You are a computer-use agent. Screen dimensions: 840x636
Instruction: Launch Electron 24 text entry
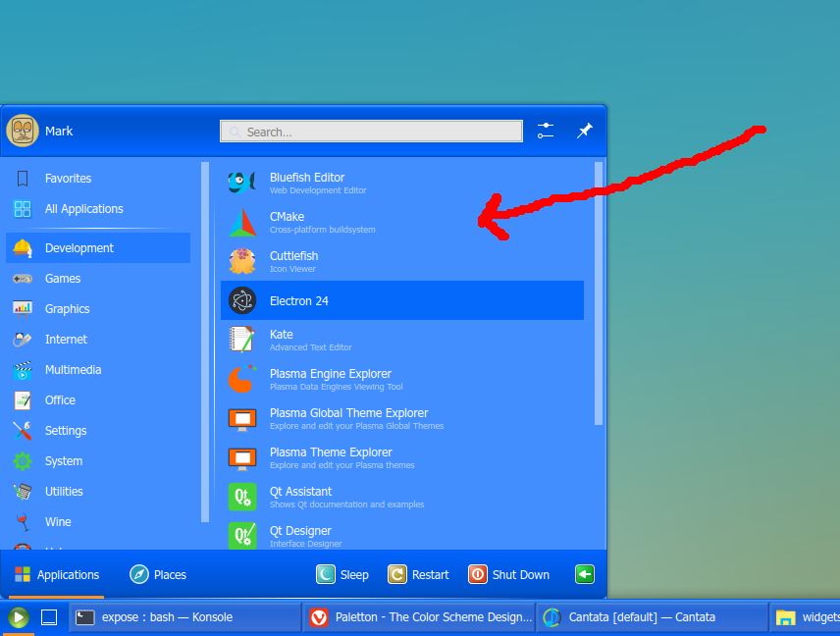299,301
